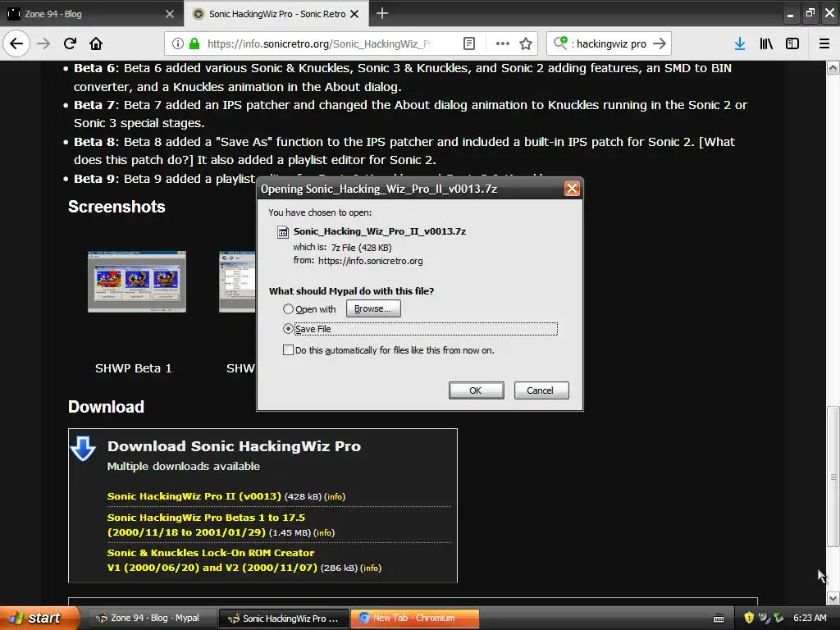Reload the current page
840x630 pixels.
click(70, 43)
